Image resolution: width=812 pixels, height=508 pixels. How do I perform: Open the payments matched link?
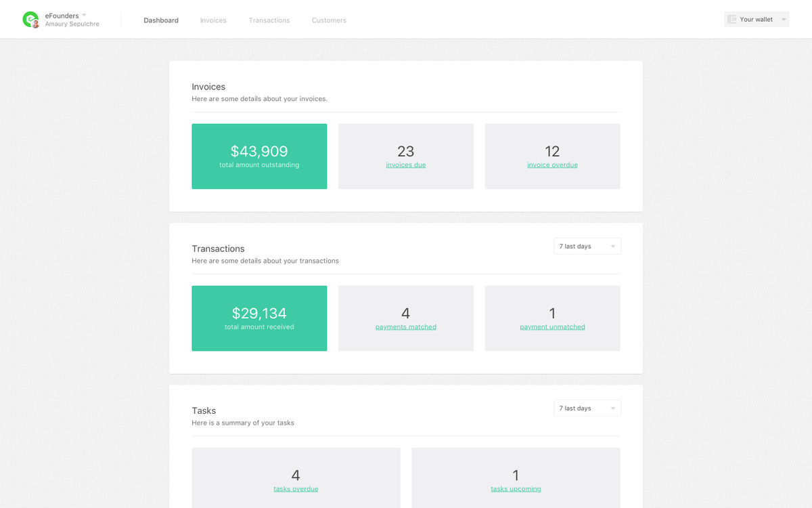click(x=406, y=326)
